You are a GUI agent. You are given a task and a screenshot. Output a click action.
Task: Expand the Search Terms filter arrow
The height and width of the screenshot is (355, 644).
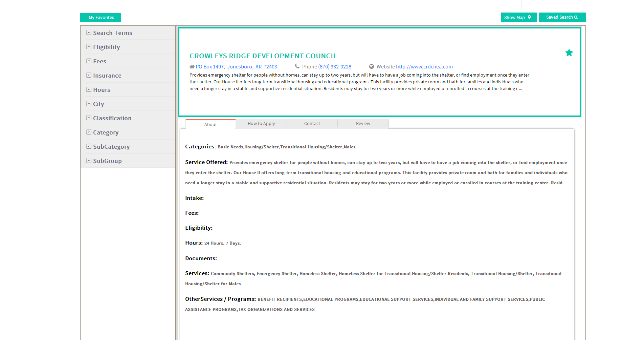click(x=89, y=33)
